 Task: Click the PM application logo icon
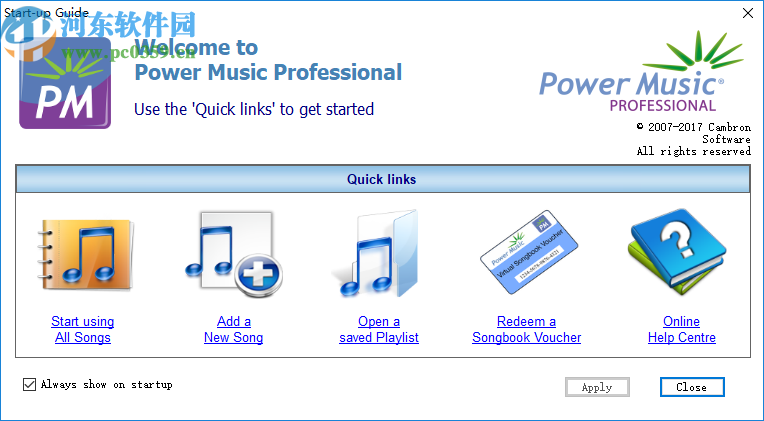pyautogui.click(x=65, y=83)
